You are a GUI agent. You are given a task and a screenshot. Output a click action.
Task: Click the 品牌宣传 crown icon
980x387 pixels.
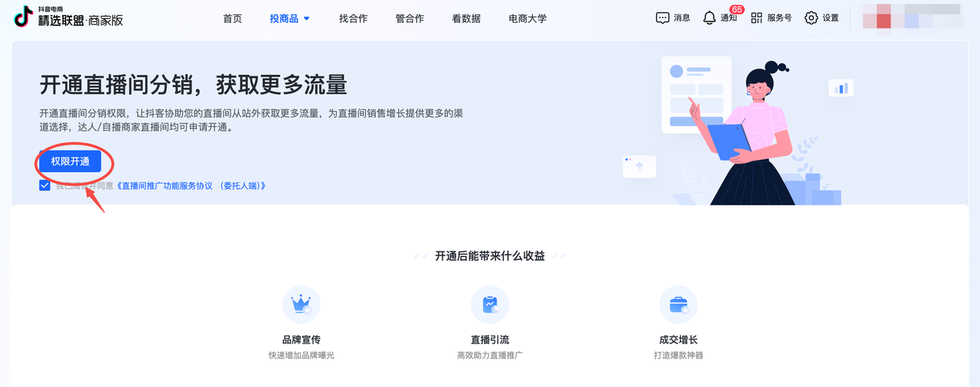(x=301, y=304)
